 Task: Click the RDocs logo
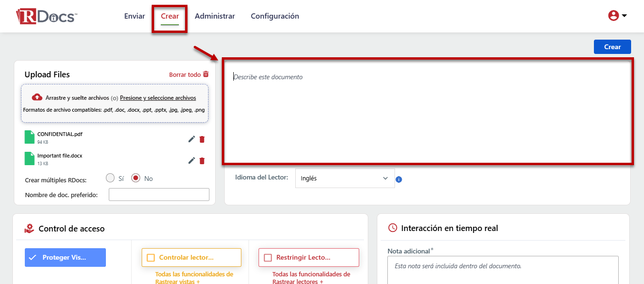46,16
